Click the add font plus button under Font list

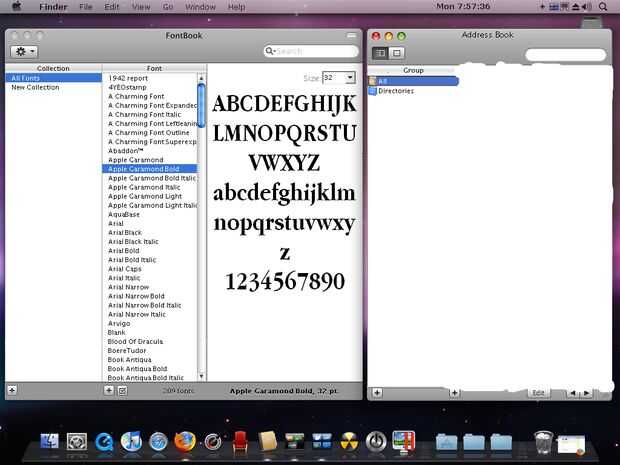tap(108, 390)
